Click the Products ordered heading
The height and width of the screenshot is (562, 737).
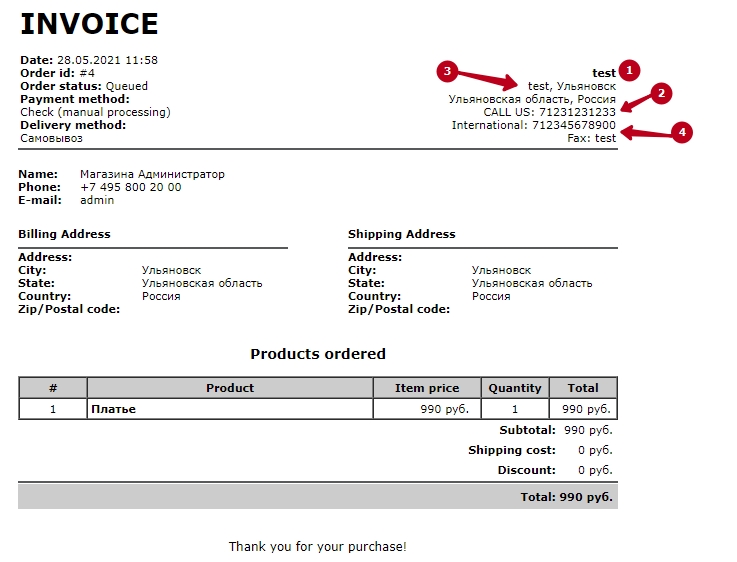pos(317,354)
